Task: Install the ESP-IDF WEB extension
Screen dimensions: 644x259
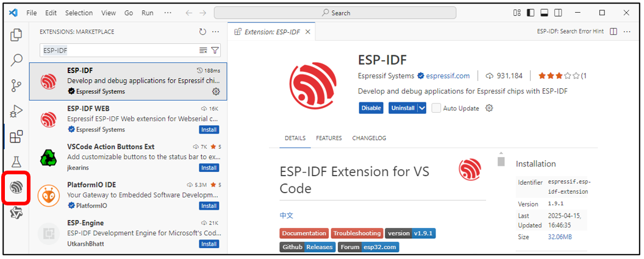Action: (209, 130)
